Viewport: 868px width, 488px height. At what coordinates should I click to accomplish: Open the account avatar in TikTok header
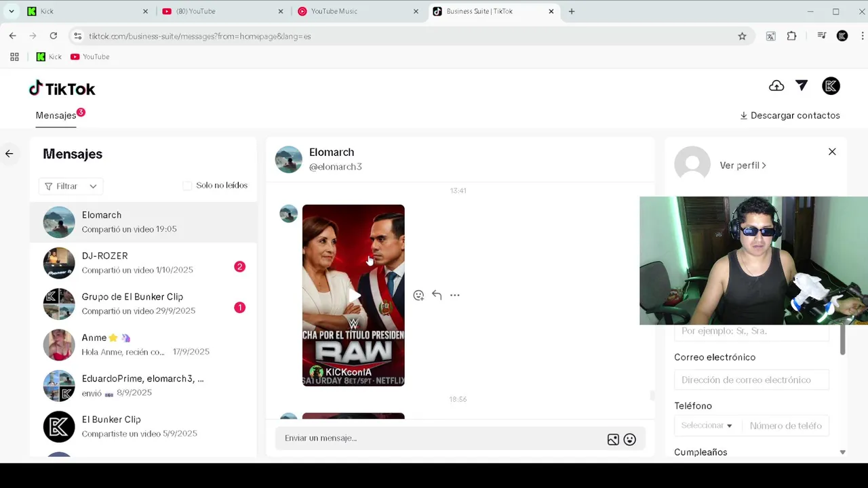tap(831, 86)
